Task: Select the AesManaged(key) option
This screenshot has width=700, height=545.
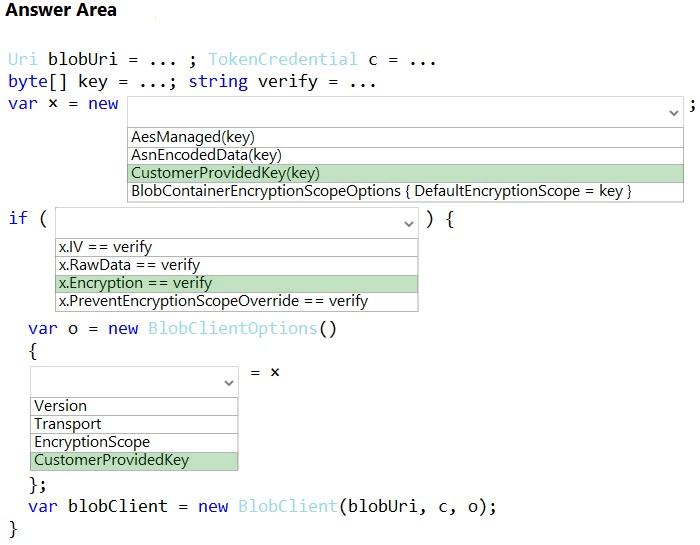Action: pyautogui.click(x=193, y=137)
